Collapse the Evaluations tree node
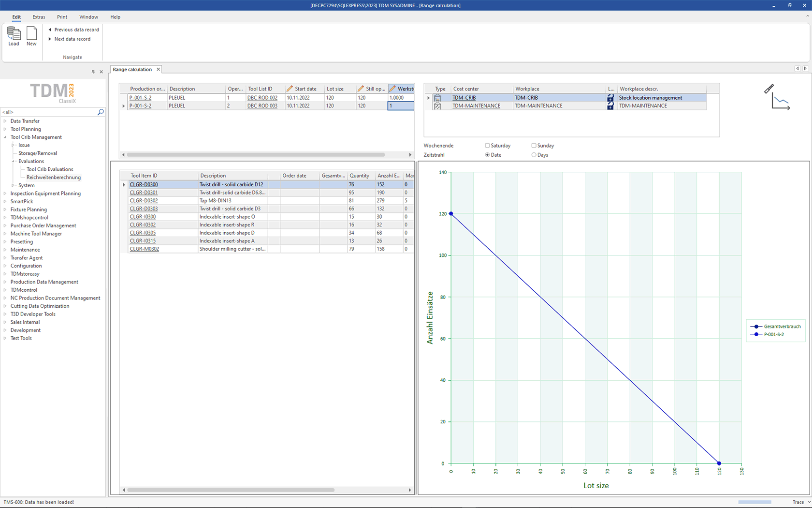 [13, 161]
